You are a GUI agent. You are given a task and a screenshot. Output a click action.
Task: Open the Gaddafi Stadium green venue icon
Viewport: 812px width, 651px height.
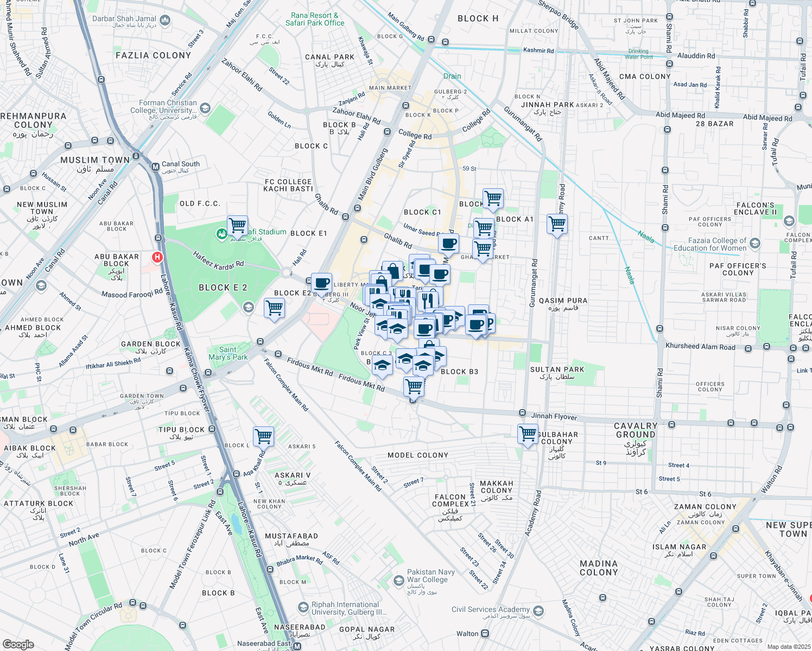[221, 234]
